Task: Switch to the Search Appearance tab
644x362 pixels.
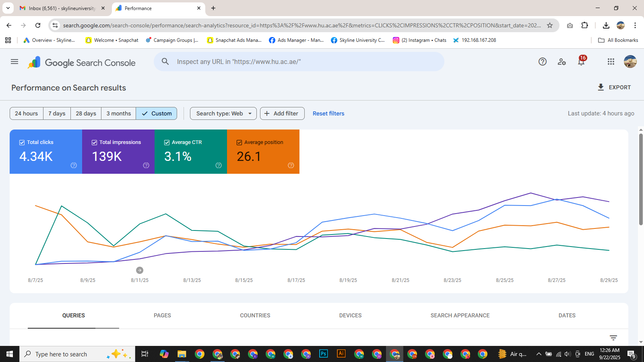Action: tap(460, 315)
